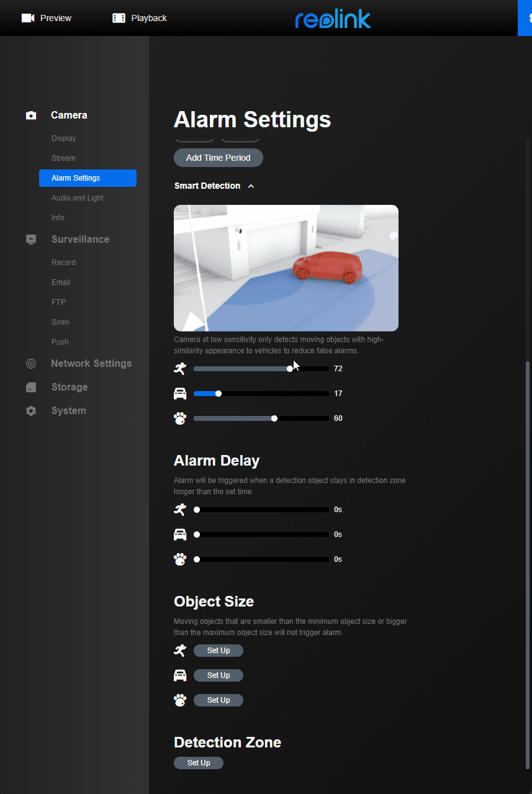
Task: Click the Storage card icon
Action: [31, 387]
